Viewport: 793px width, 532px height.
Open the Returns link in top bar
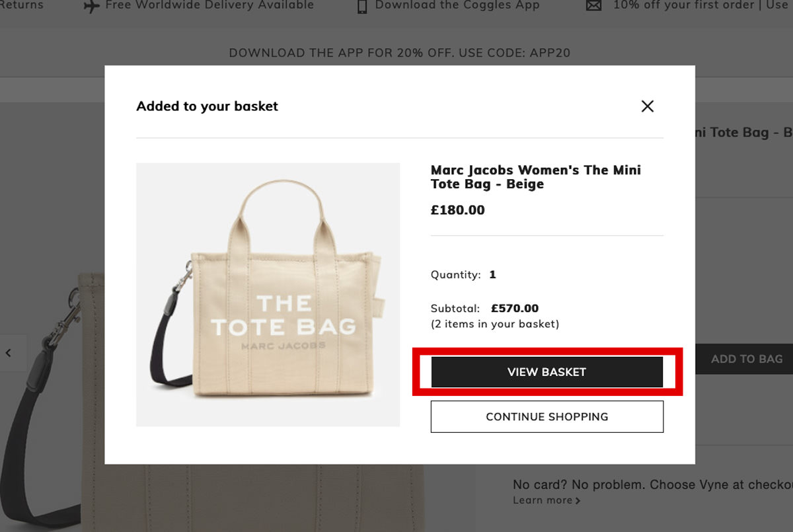pyautogui.click(x=22, y=5)
